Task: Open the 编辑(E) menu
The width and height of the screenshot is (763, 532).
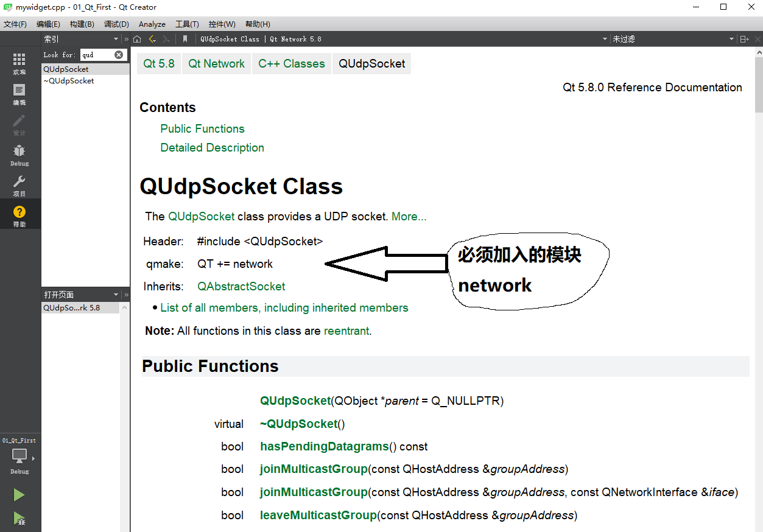Action: coord(48,24)
